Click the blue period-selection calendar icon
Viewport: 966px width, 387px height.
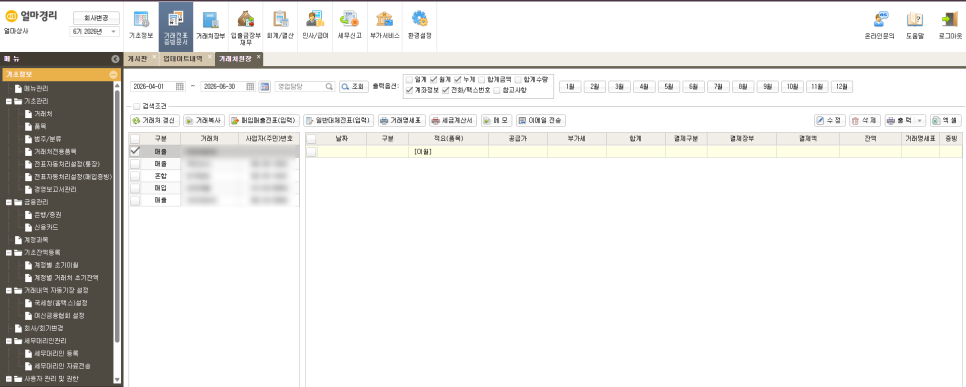265,86
